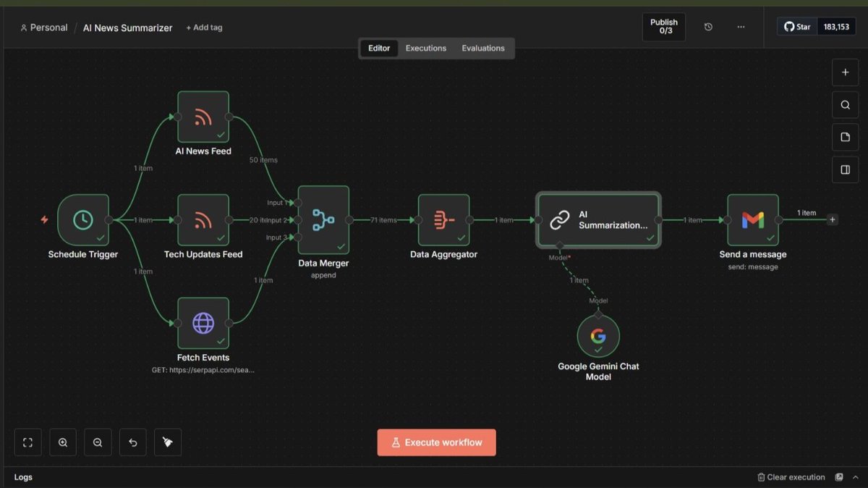
Task: Click Clear execution in logs bar
Action: 791,477
